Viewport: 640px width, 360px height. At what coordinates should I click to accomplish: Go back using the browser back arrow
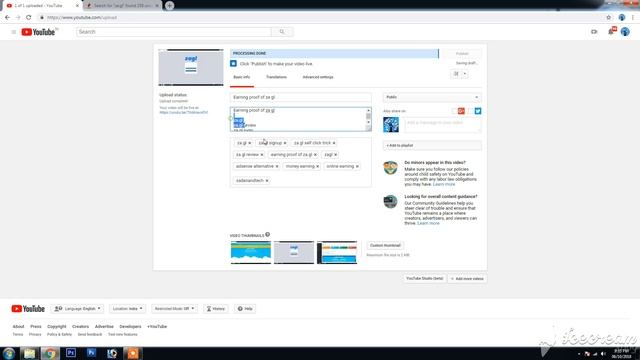(7, 18)
